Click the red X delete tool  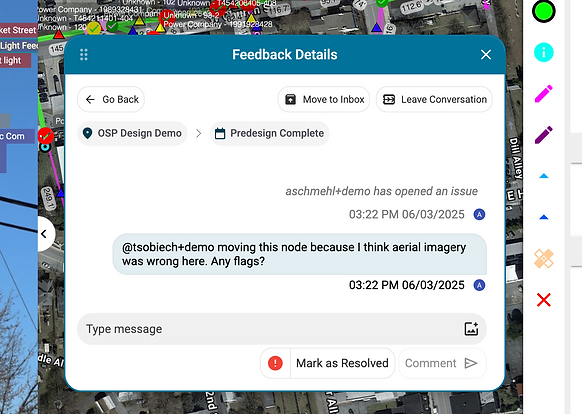pyautogui.click(x=544, y=300)
